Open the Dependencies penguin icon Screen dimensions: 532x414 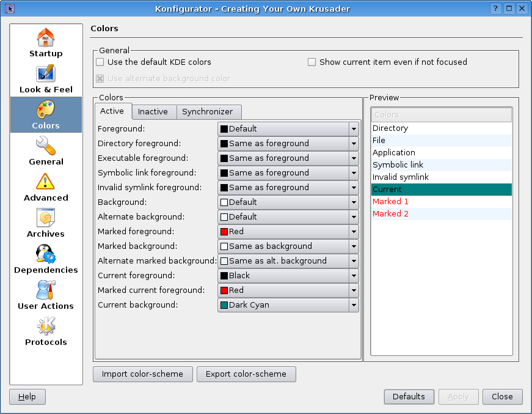(45, 254)
